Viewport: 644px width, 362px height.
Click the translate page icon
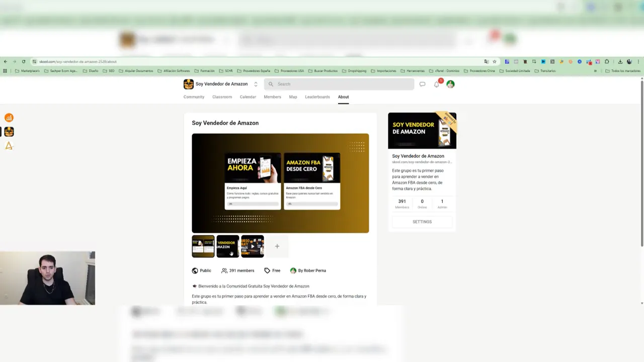tap(487, 61)
